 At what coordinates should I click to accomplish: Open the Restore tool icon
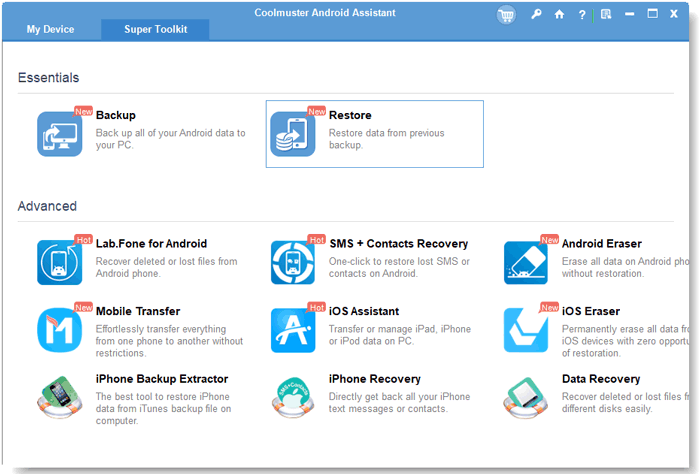point(293,134)
